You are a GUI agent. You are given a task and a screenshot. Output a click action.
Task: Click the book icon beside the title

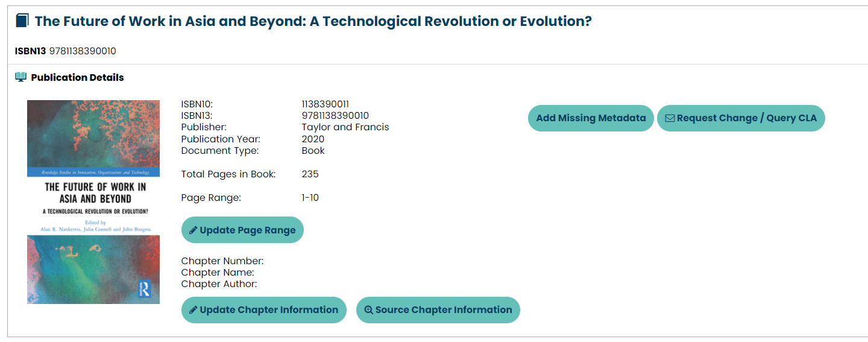[x=22, y=21]
